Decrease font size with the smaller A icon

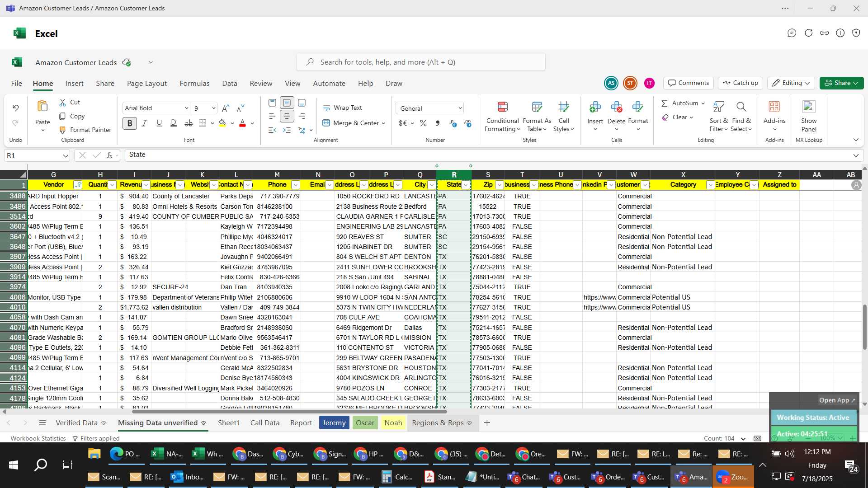point(241,108)
